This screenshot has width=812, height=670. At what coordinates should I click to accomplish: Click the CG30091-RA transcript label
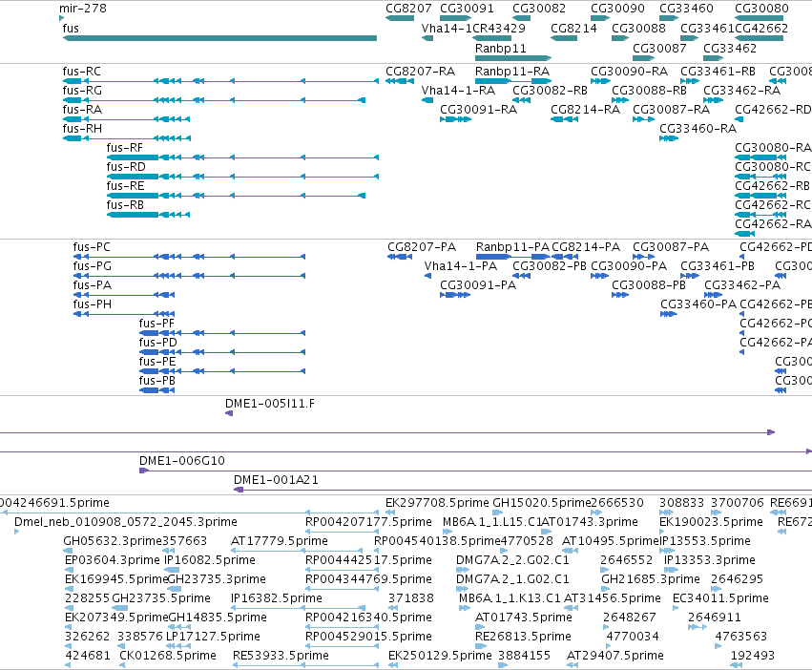(478, 110)
